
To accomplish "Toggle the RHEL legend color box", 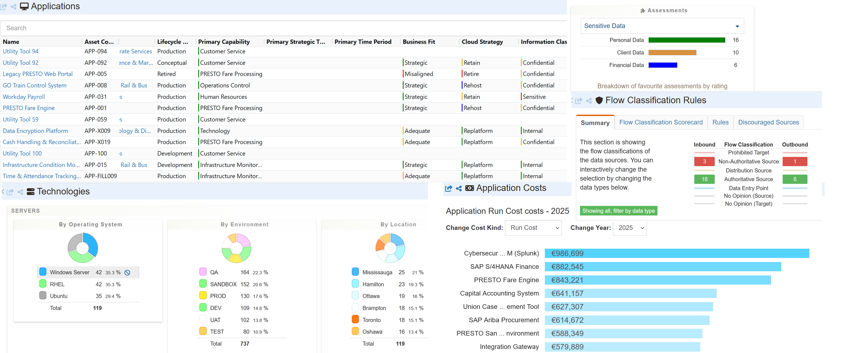I will click(43, 284).
